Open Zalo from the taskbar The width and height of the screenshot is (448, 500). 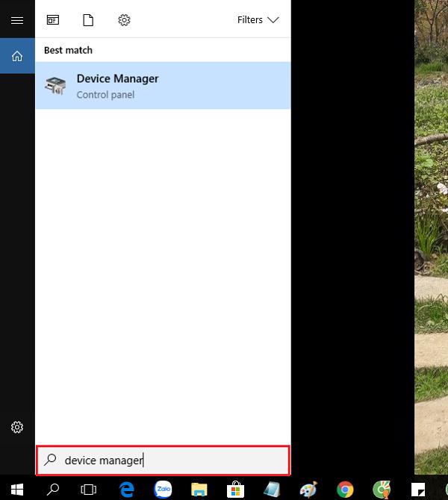point(163,490)
